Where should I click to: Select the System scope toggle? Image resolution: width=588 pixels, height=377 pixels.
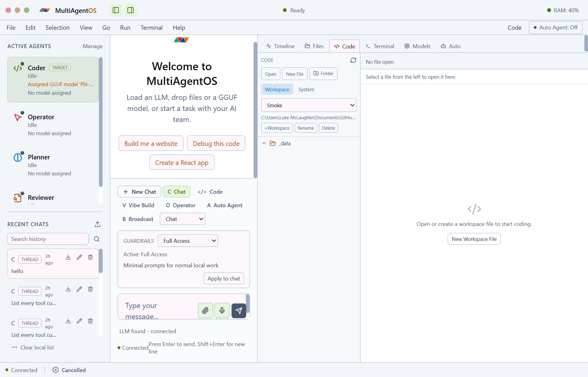(x=306, y=89)
